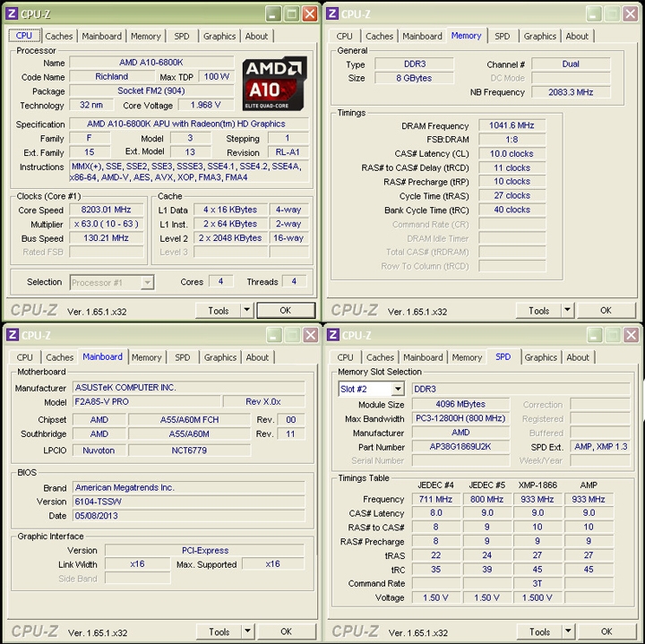645x644 pixels.
Task: Click the CAS# Latency value 10.0 clocks
Action: 512,153
